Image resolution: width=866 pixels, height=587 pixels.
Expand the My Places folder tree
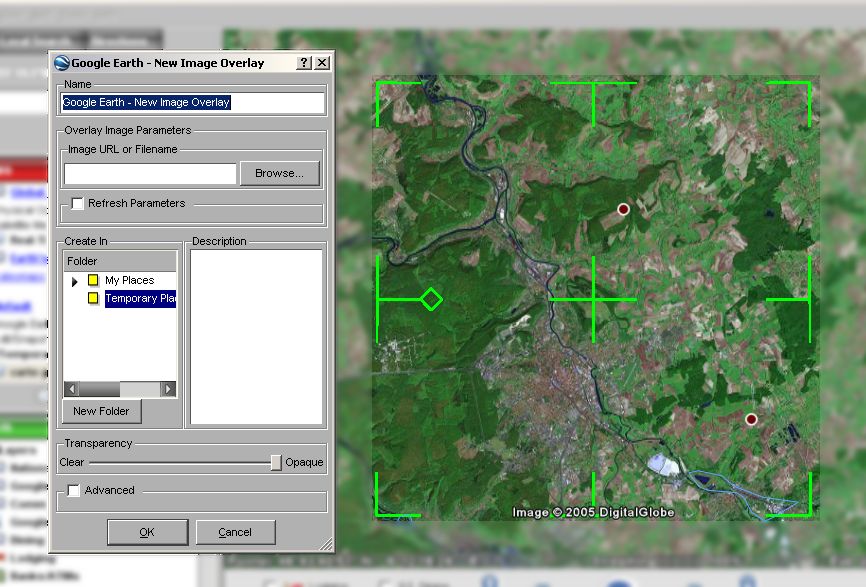pos(75,282)
